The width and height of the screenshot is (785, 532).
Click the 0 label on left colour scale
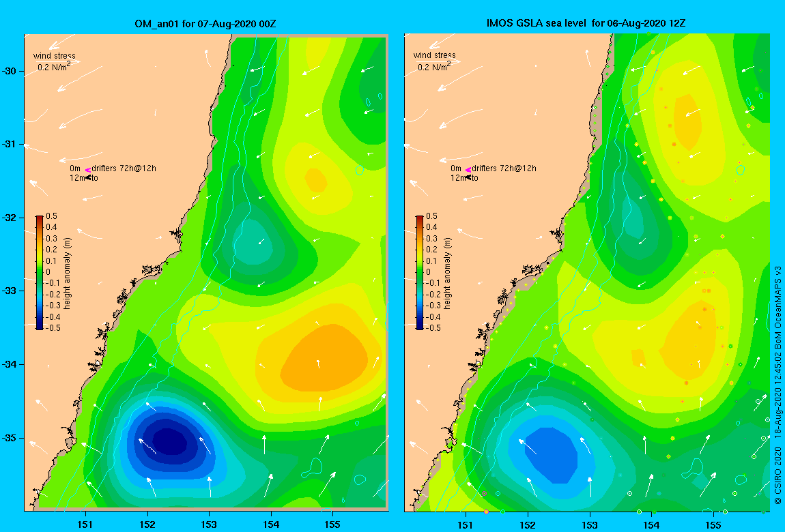click(48, 272)
